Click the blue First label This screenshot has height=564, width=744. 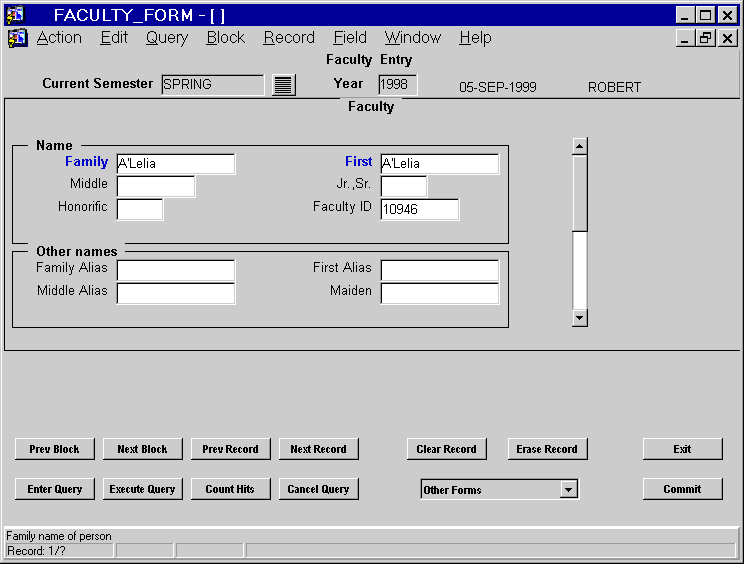(x=359, y=162)
